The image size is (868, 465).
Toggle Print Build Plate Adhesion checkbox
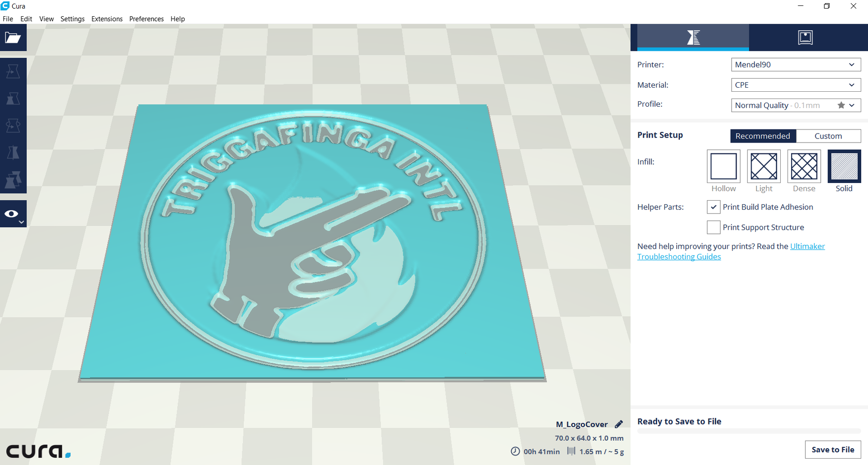[x=713, y=207]
